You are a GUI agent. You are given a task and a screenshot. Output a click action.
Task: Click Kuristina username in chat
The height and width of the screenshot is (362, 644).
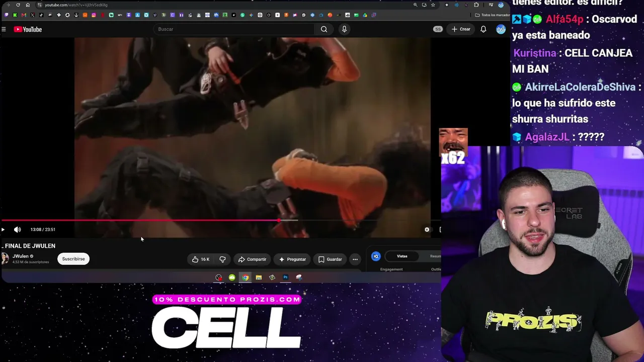coord(535,53)
